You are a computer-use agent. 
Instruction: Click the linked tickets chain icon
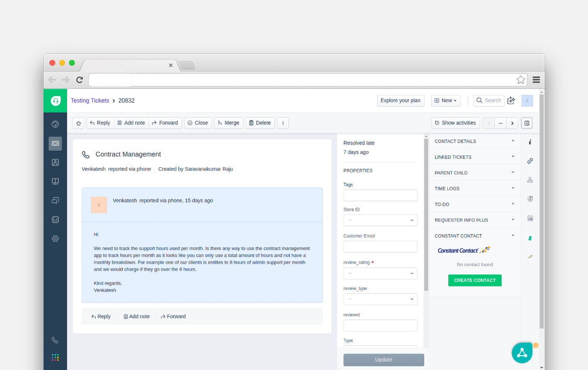coord(530,161)
